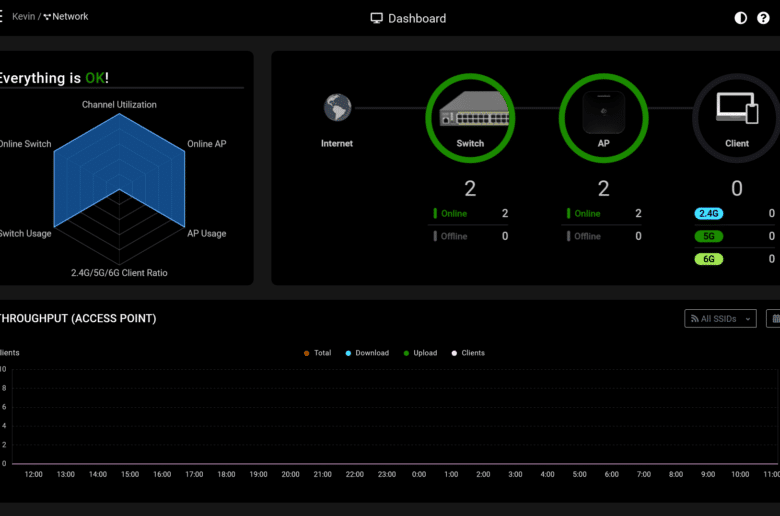This screenshot has height=516, width=780.
Task: Toggle the dark/light theme contrast icon
Action: 740,18
